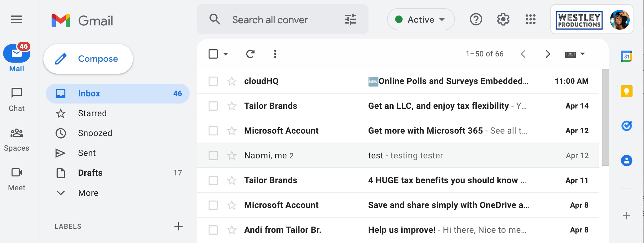Image resolution: width=644 pixels, height=243 pixels.
Task: Open Settings gear icon
Action: 503,19
